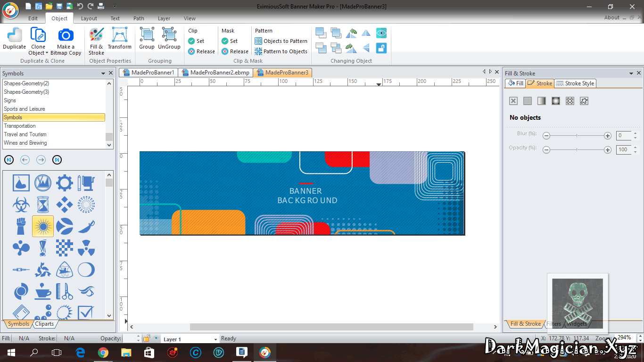Toggle the layer lock icon in status bar
Image resolution: width=644 pixels, height=362 pixels.
click(x=147, y=338)
